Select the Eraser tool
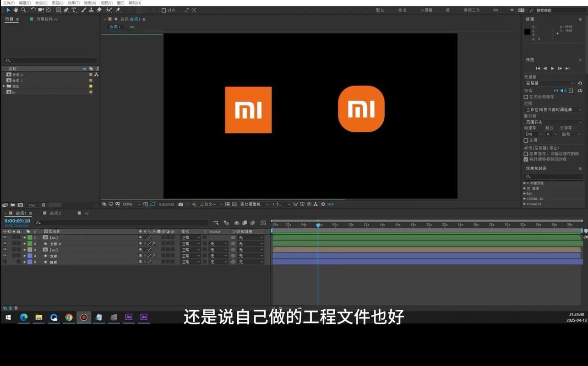 pyautogui.click(x=99, y=10)
